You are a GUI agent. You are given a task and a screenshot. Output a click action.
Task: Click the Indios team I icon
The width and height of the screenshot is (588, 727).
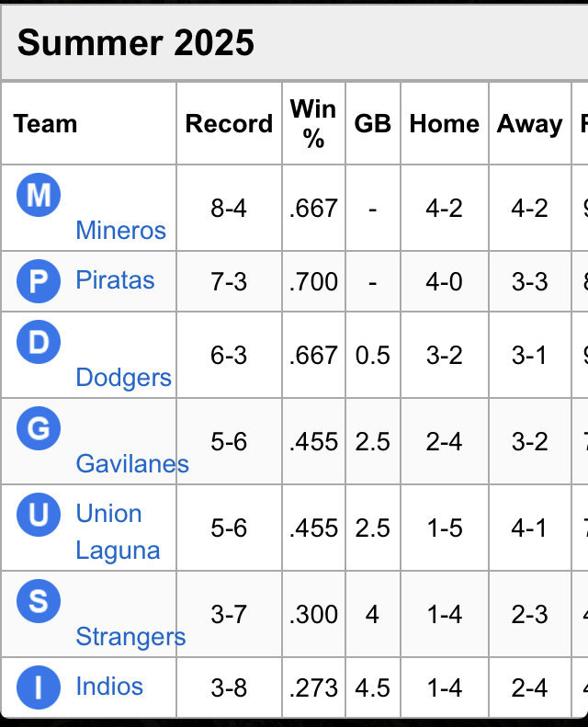click(39, 687)
